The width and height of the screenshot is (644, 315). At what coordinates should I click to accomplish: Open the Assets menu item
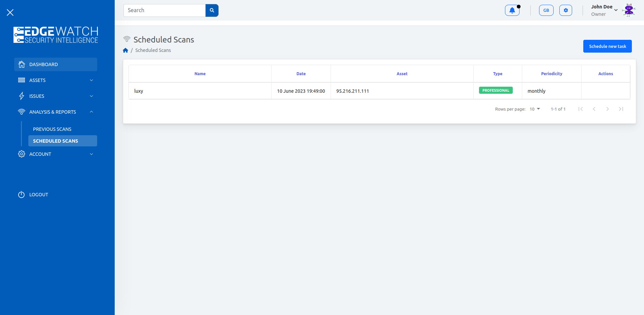coord(56,80)
